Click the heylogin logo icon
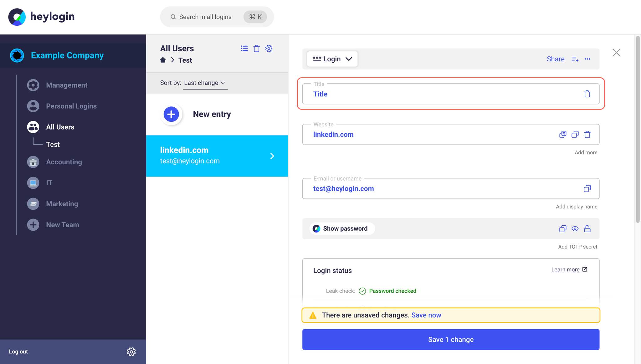The image size is (641, 364). (17, 17)
